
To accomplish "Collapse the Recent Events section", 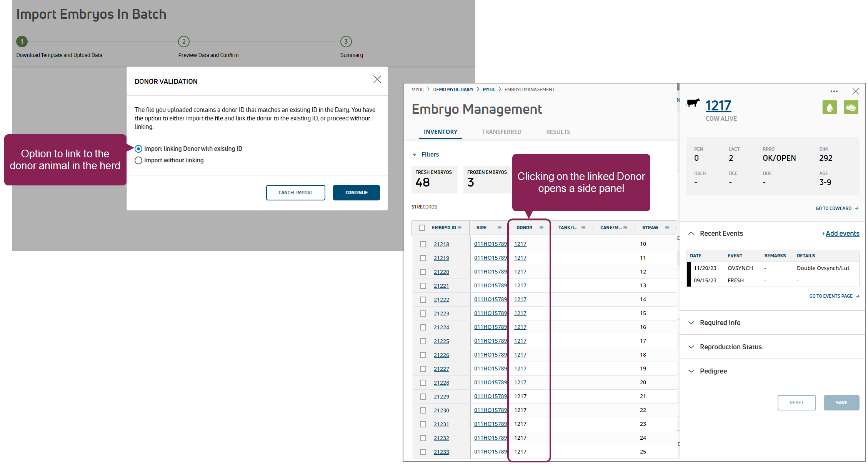I will [691, 233].
